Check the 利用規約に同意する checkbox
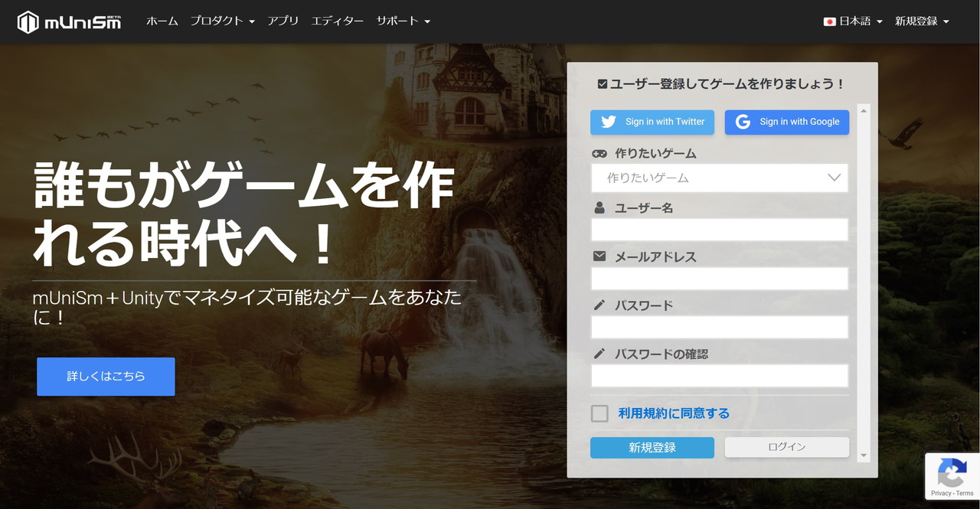980x509 pixels. coord(599,413)
